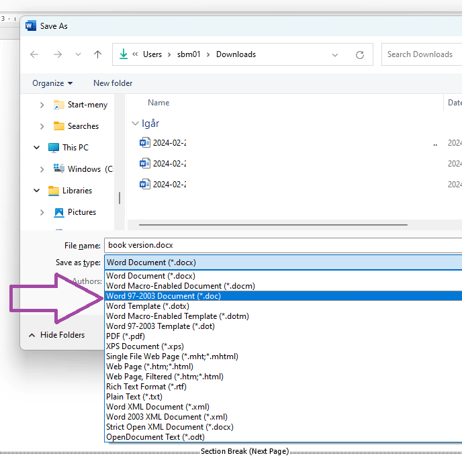This screenshot has height=476, width=462.
Task: Click Hide Folders button
Action: coord(57,335)
